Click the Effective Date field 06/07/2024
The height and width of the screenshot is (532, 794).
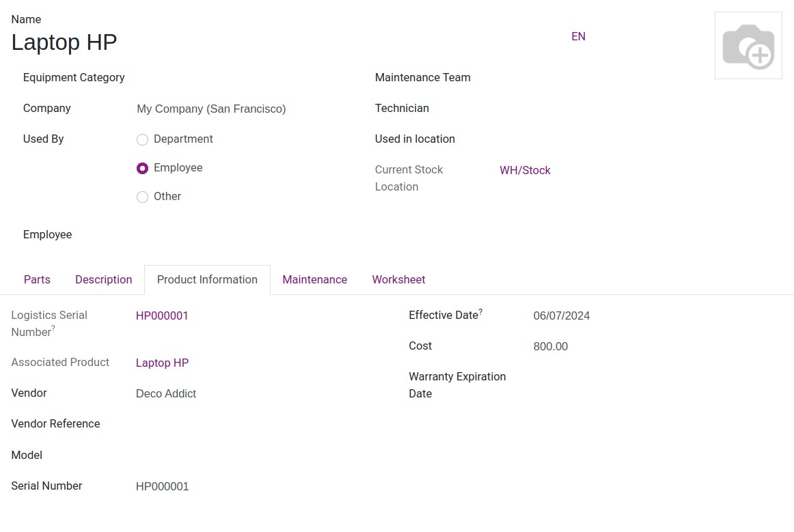pyautogui.click(x=561, y=316)
